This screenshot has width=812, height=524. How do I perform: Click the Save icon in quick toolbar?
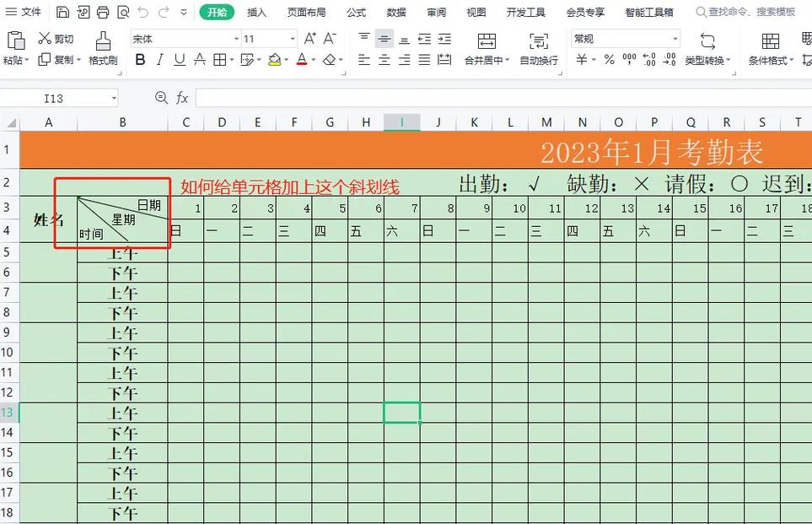pos(62,12)
